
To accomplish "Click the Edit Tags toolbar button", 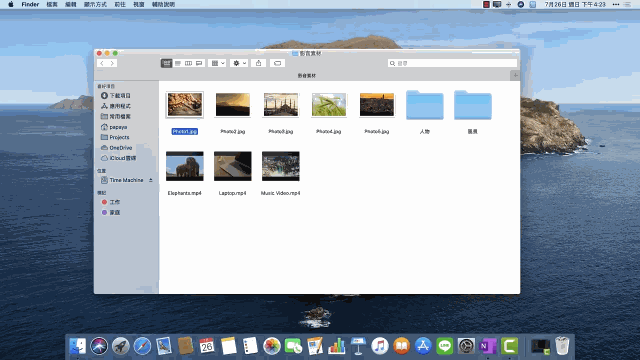I will tap(278, 63).
